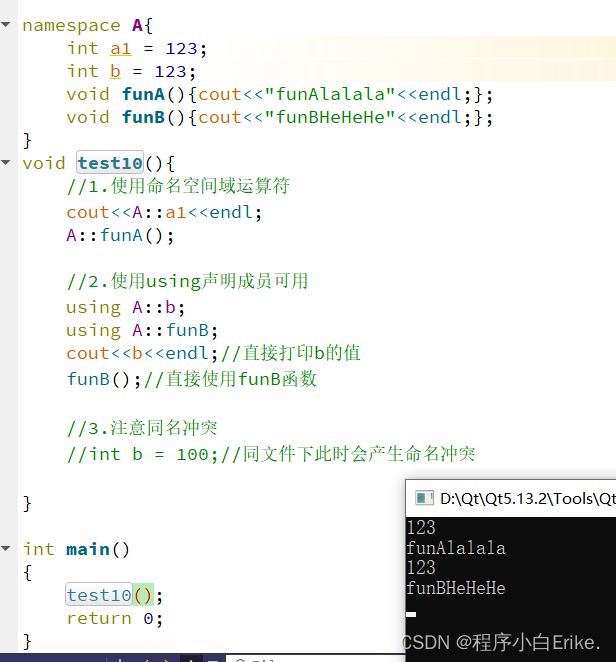Click the 'namespace A{' declaration line
616x662 pixels.
click(87, 25)
